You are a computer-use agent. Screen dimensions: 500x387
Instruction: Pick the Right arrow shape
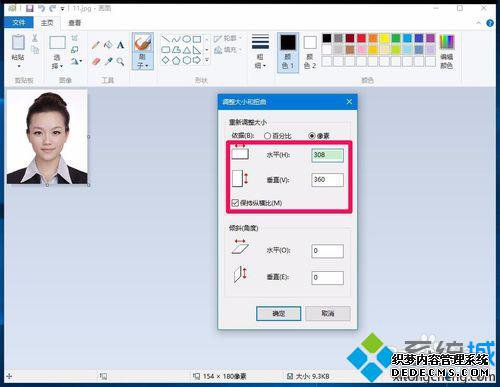coord(197,60)
